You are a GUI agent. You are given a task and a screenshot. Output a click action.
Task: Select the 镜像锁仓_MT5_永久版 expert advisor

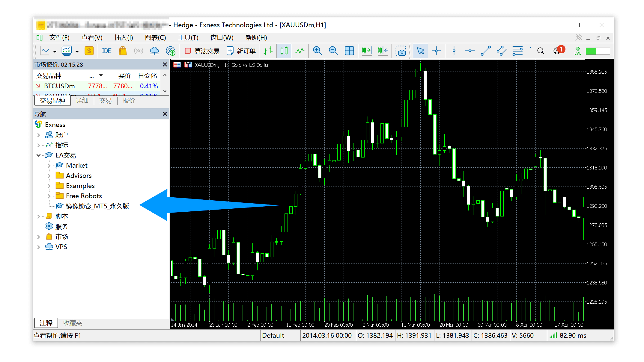click(x=93, y=206)
